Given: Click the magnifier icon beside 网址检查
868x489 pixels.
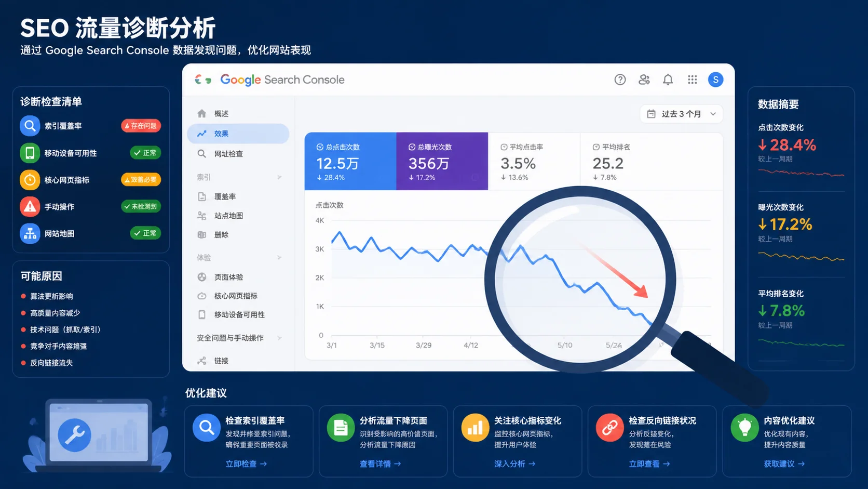Looking at the screenshot, I should (202, 154).
